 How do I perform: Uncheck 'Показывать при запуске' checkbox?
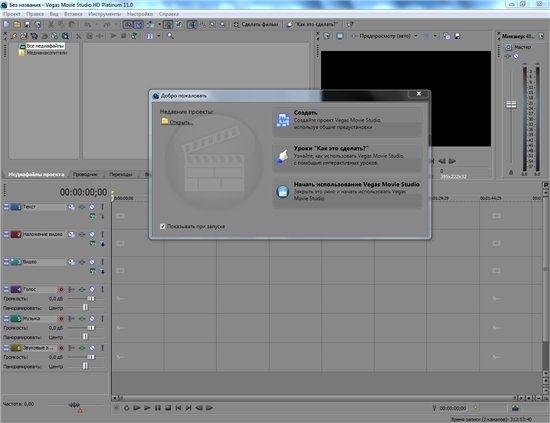pyautogui.click(x=162, y=227)
